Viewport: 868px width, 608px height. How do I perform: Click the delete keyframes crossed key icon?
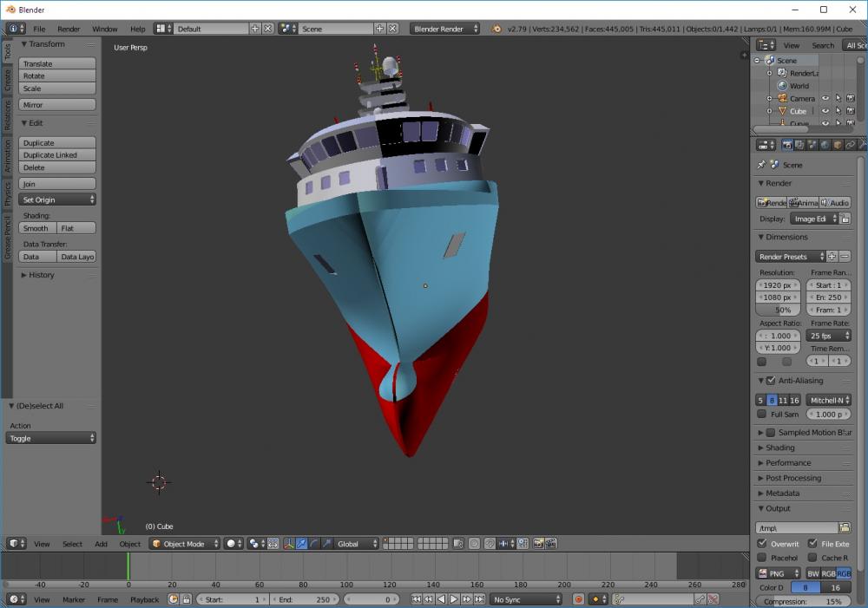tap(713, 599)
